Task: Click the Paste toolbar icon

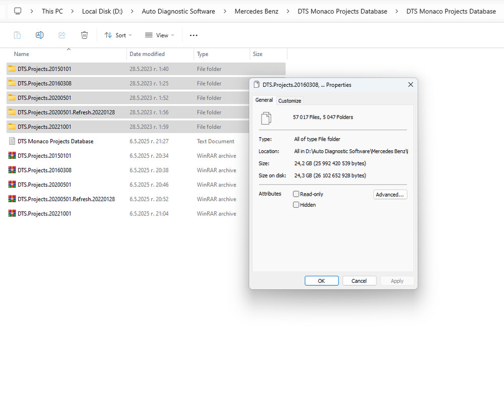Action: (x=17, y=35)
